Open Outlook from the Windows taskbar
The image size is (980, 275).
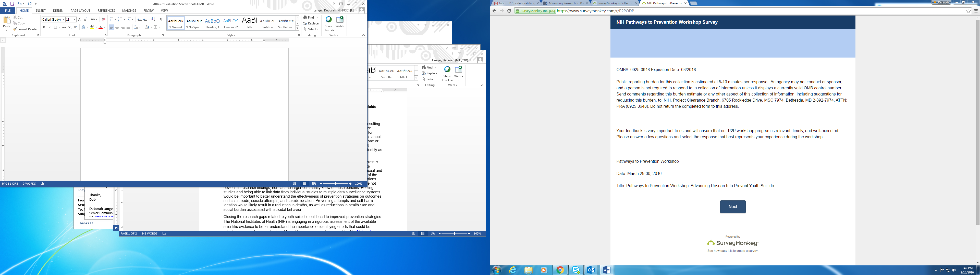point(591,270)
